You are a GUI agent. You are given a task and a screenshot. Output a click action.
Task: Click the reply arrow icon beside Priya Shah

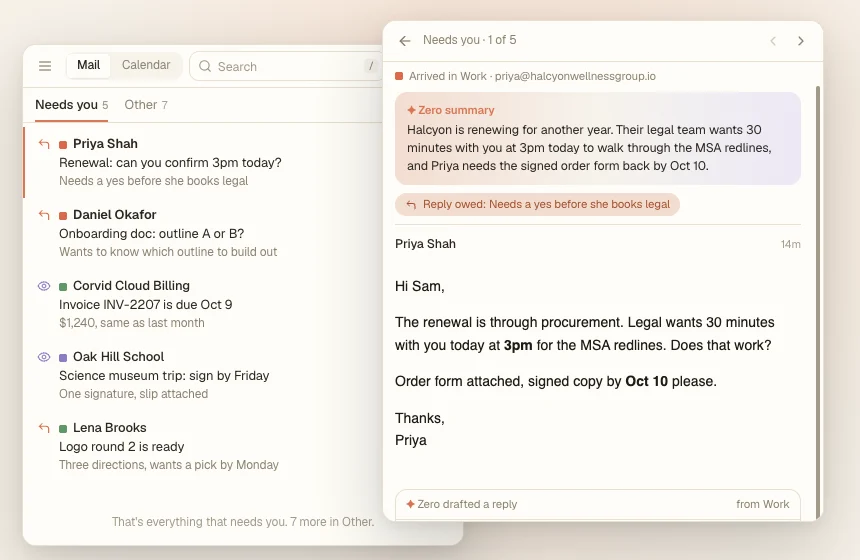(x=44, y=144)
